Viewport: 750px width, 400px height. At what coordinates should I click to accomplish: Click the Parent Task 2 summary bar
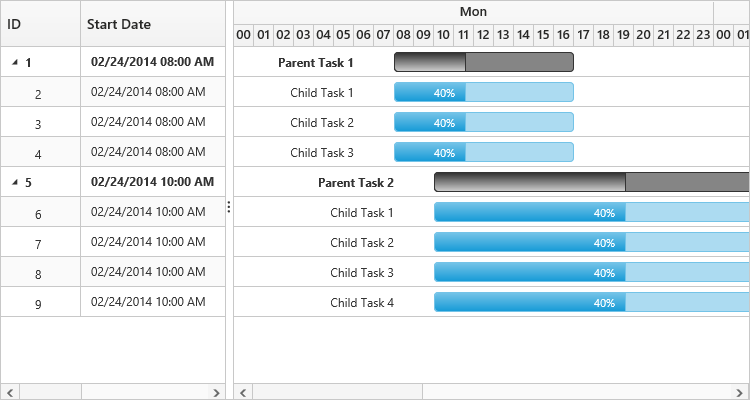591,182
